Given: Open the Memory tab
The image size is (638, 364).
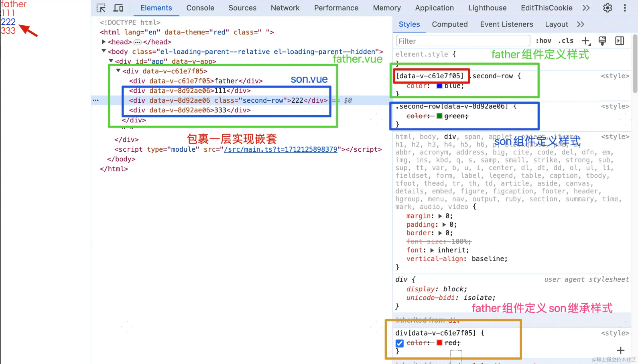Looking at the screenshot, I should pyautogui.click(x=387, y=8).
